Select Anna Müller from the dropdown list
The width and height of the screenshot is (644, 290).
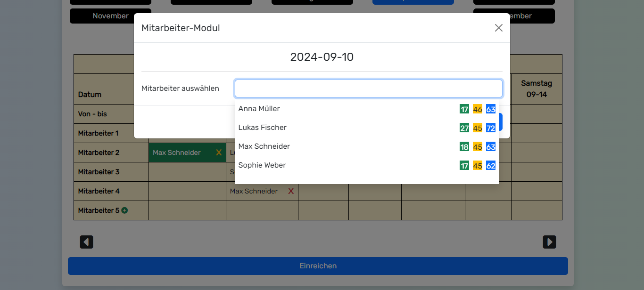tap(259, 109)
